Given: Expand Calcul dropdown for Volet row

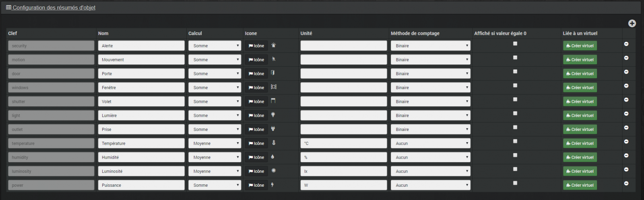Looking at the screenshot, I should (x=215, y=102).
